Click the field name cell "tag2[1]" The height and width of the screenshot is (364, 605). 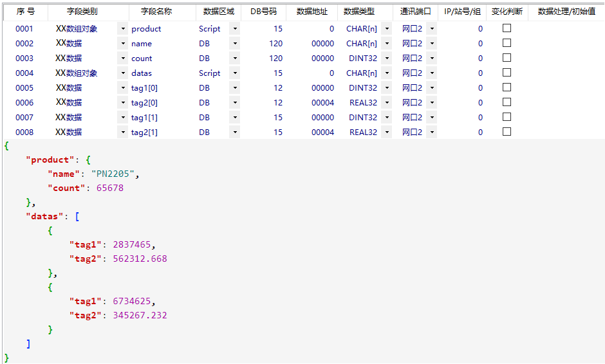pos(144,132)
